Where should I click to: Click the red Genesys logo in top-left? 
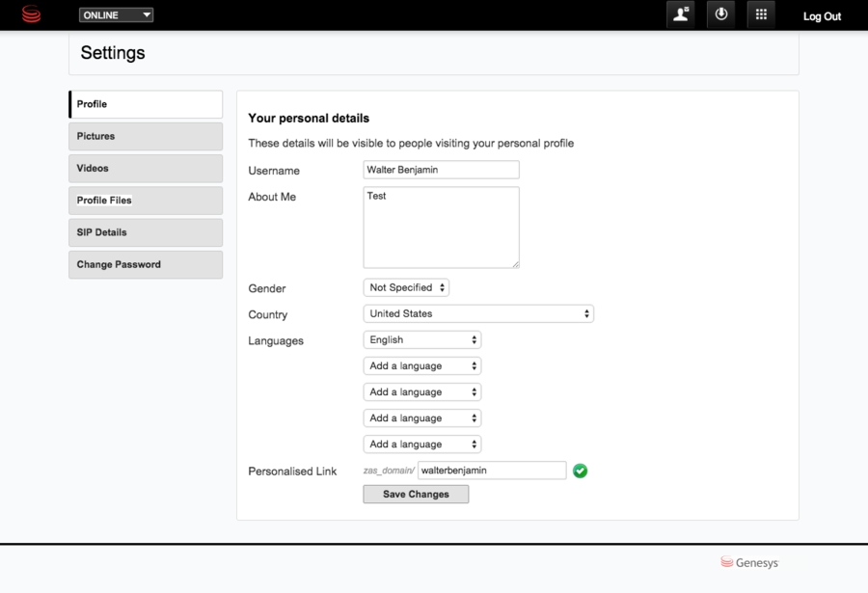click(31, 14)
